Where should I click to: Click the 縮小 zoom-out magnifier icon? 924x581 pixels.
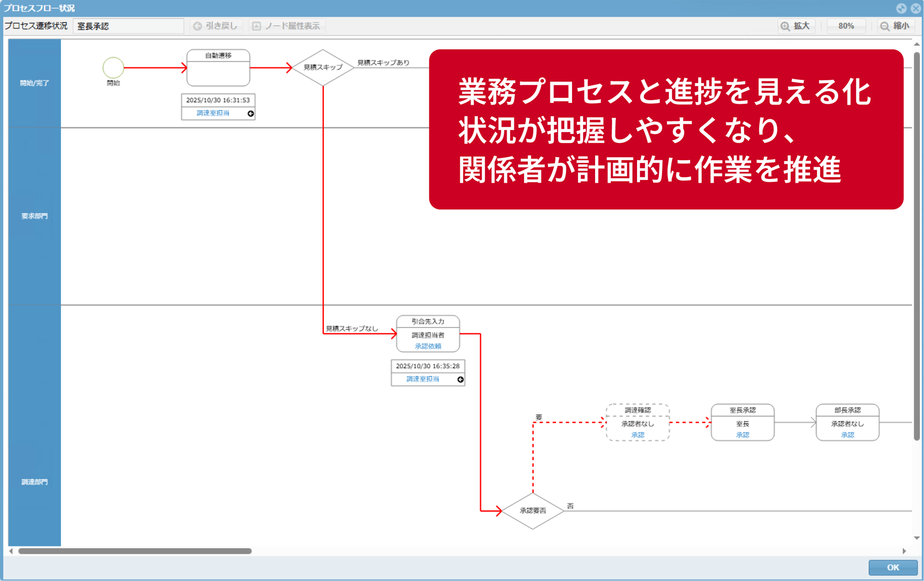[x=884, y=26]
